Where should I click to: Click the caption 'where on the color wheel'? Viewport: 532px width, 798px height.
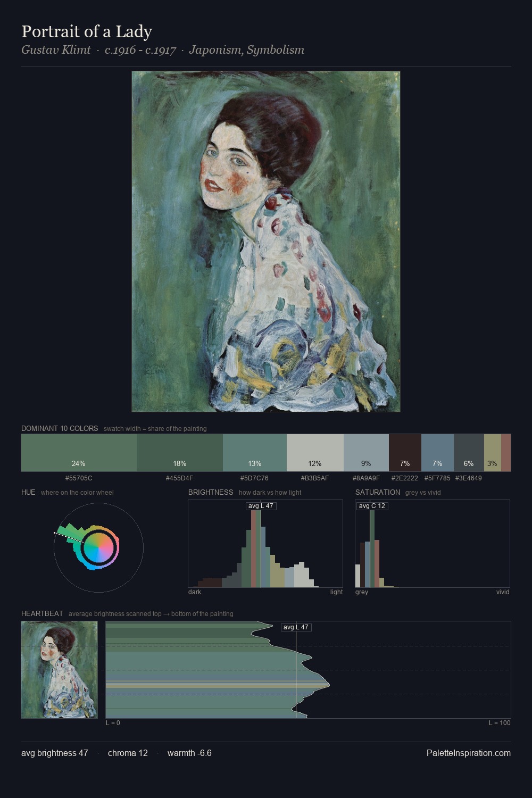77,492
